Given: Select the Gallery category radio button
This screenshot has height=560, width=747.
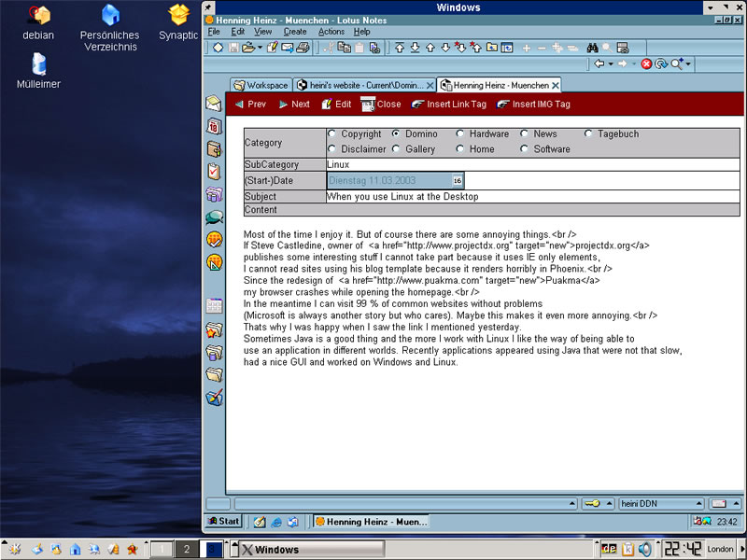Looking at the screenshot, I should coord(396,149).
